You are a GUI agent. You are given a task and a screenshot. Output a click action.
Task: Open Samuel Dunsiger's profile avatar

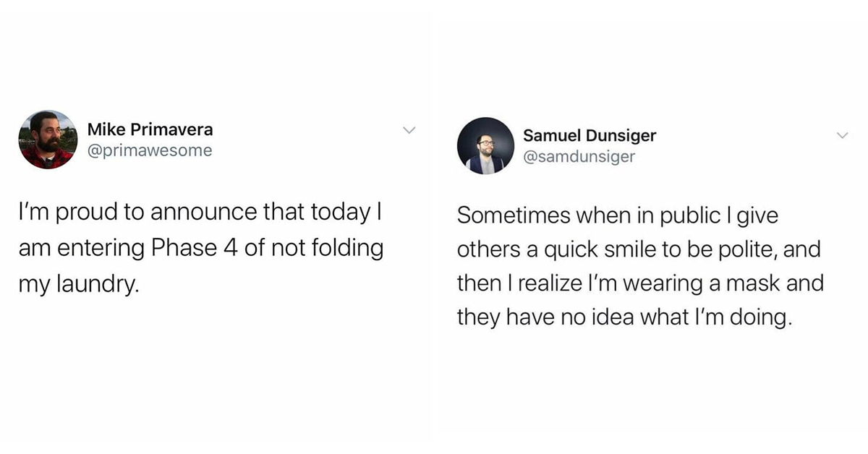point(485,145)
